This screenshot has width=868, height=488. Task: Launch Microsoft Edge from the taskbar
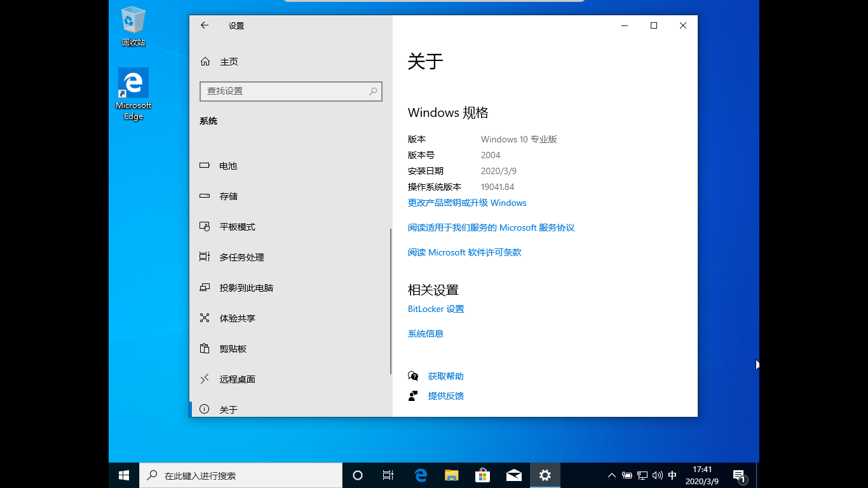coord(420,475)
